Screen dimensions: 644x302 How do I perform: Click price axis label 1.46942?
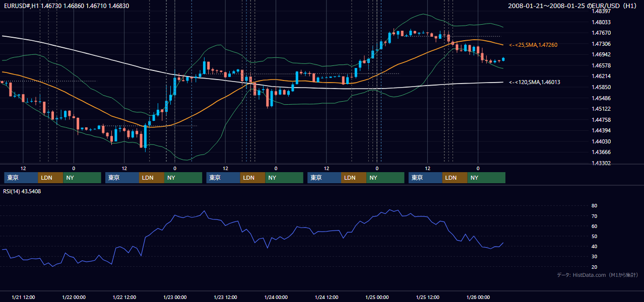601,54
